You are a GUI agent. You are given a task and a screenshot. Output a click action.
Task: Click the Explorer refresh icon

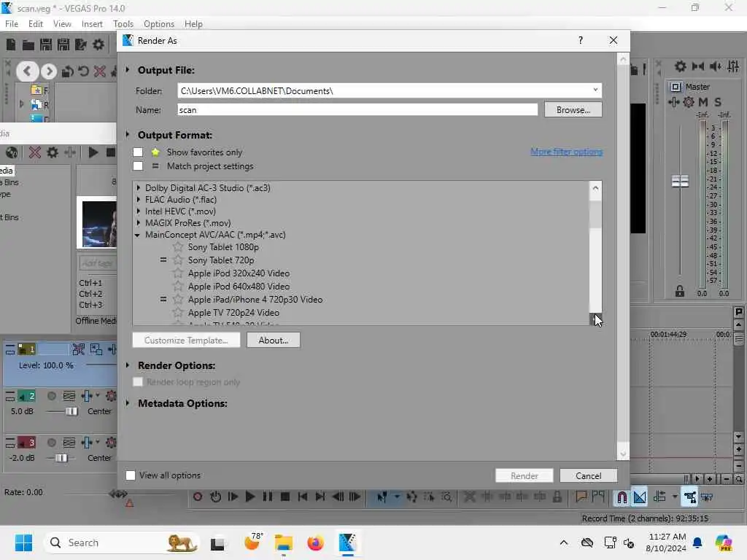coord(83,71)
